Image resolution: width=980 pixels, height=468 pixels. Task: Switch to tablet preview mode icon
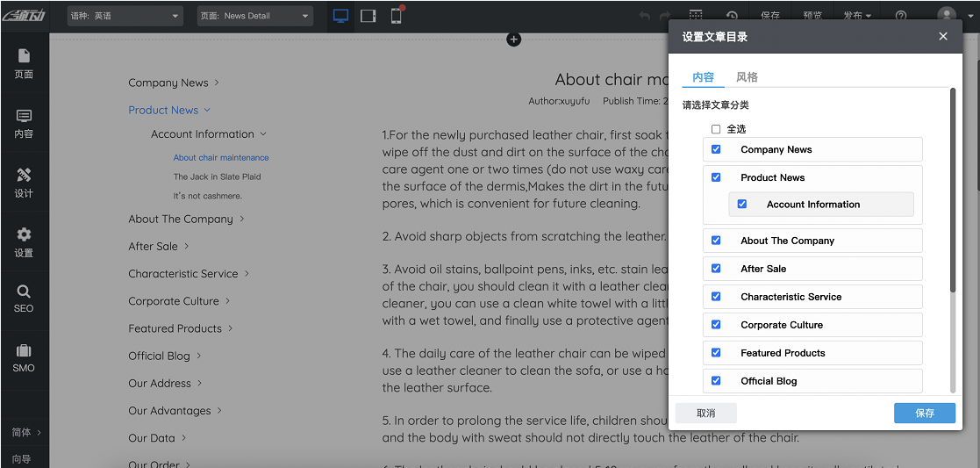pos(368,16)
